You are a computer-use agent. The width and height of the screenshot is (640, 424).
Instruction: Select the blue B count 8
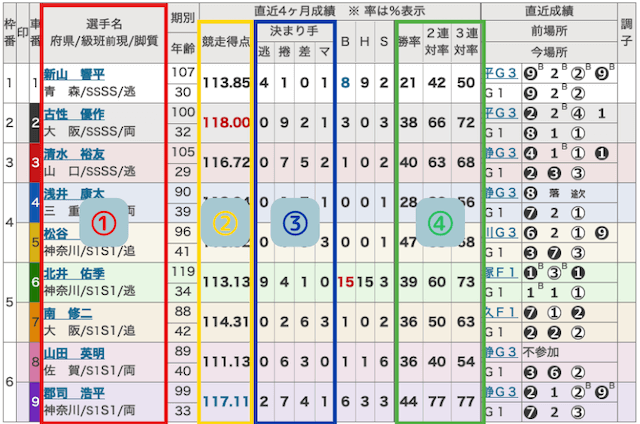tap(345, 83)
